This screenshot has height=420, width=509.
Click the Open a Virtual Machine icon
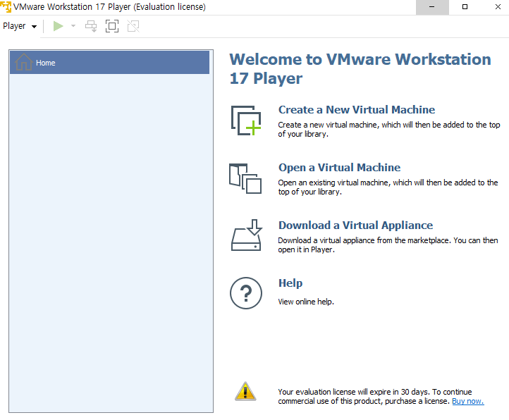245,178
